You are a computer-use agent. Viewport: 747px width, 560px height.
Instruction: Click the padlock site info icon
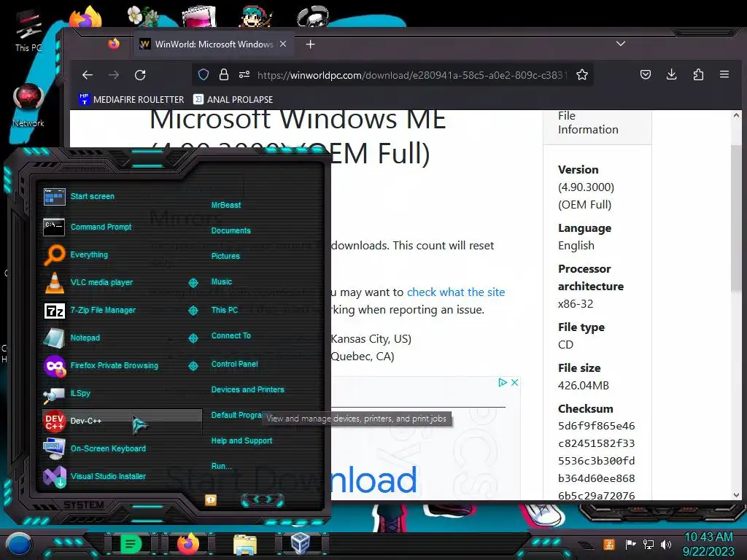pos(224,75)
